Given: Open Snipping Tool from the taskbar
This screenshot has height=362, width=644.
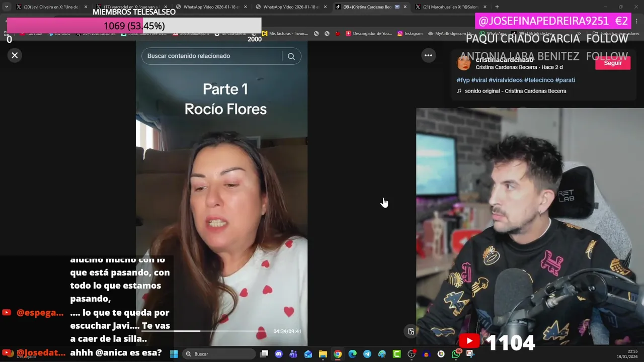Looking at the screenshot, I should pyautogui.click(x=470, y=354).
